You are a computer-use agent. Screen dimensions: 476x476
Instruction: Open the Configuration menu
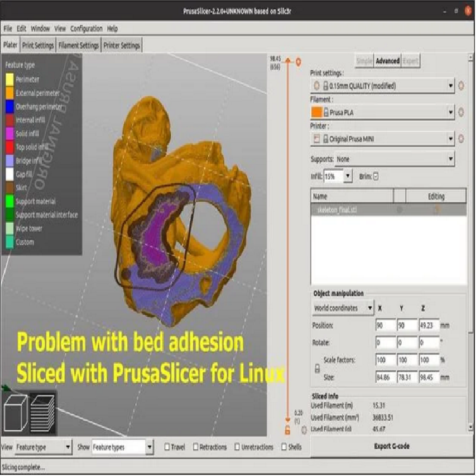86,29
